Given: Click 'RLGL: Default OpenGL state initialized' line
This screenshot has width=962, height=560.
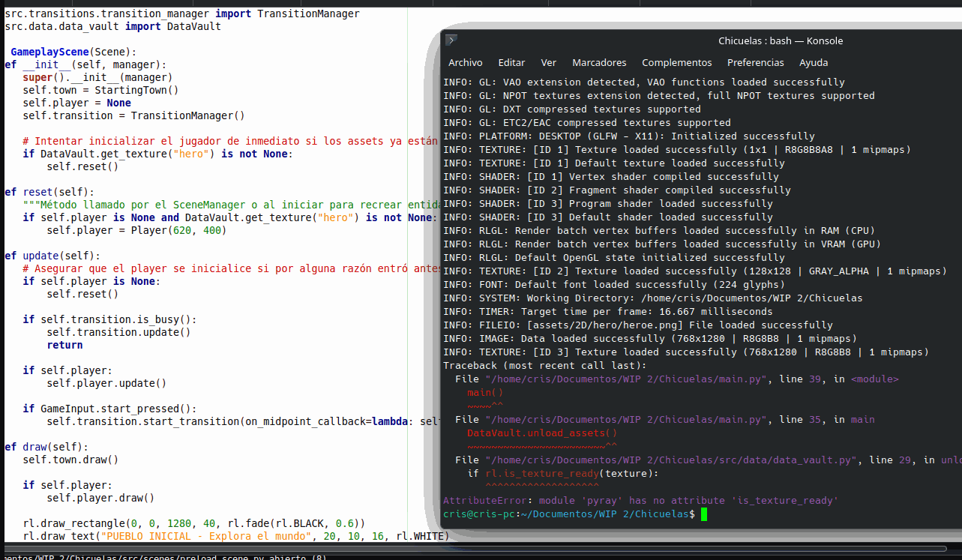Looking at the screenshot, I should [x=614, y=258].
